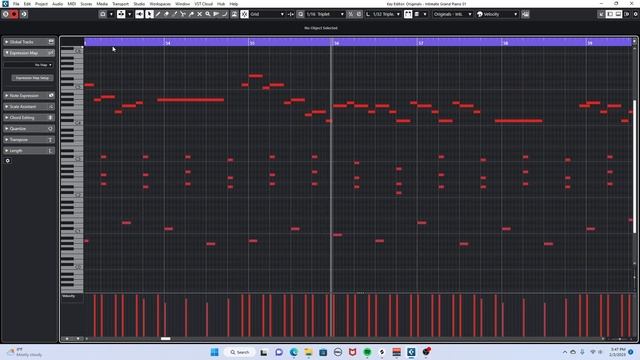Viewport: 640px width, 360px height.
Task: Open the No Map expression map dropdown
Action: click(x=28, y=65)
